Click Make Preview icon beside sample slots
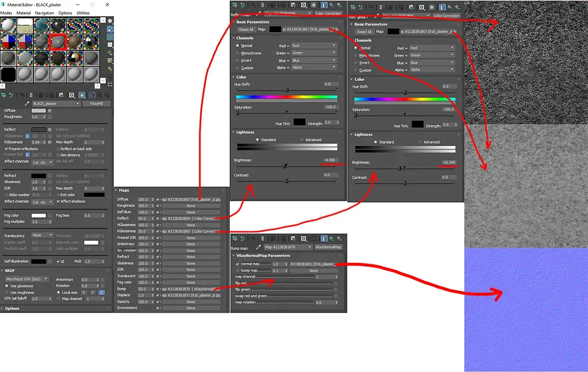The width and height of the screenshot is (588, 372). click(110, 60)
